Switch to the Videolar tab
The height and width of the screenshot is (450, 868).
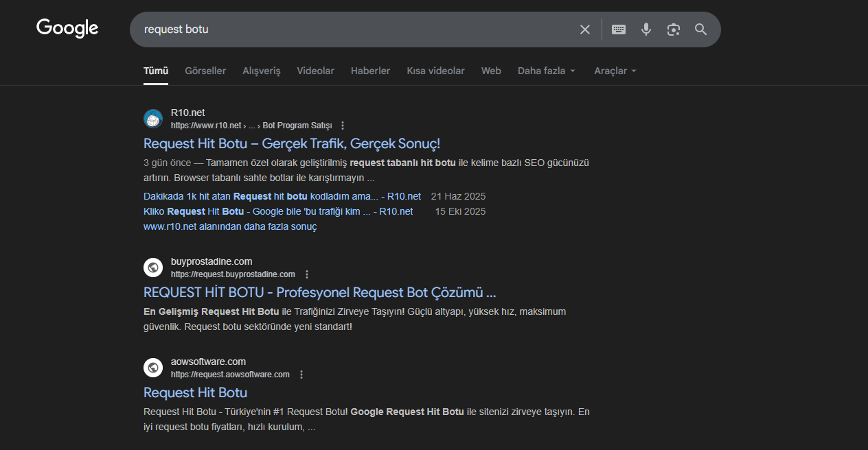click(x=315, y=71)
